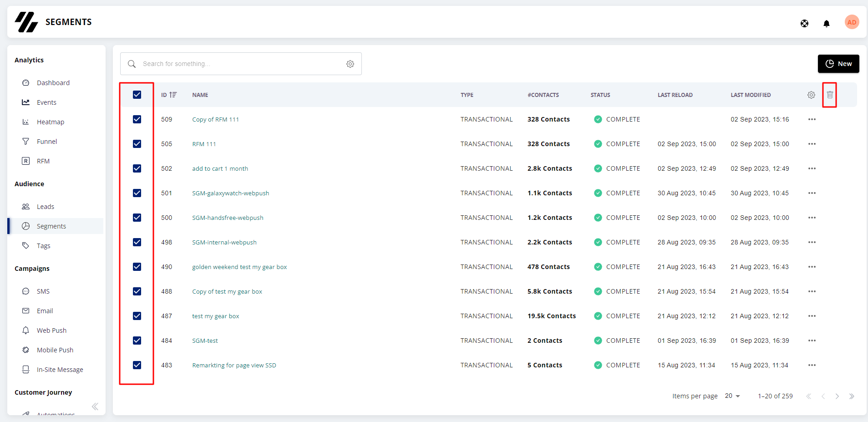Screen dimensions: 868x422
Task: Collapse the sidebar with double chevron
Action: [95, 407]
